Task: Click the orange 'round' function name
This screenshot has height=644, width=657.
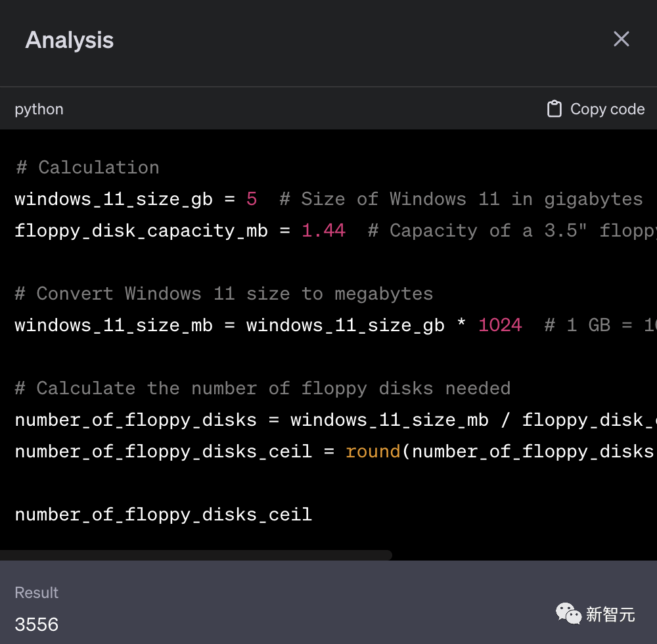Action: click(373, 451)
